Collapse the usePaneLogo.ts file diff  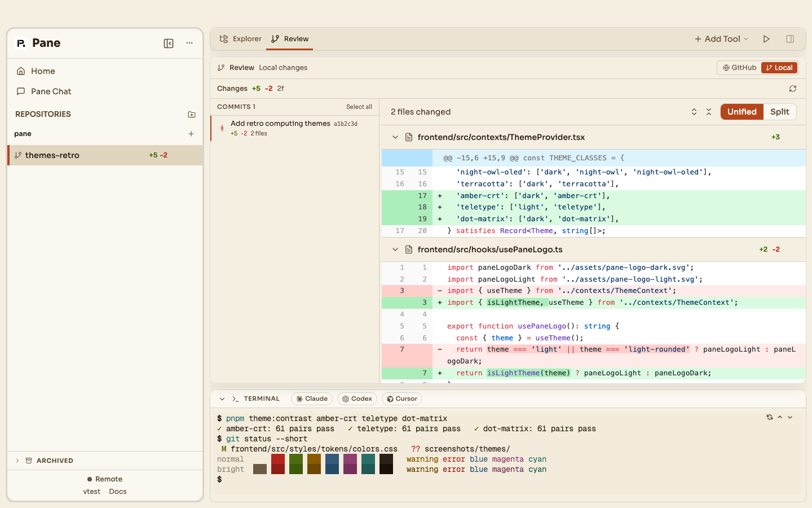pyautogui.click(x=395, y=249)
